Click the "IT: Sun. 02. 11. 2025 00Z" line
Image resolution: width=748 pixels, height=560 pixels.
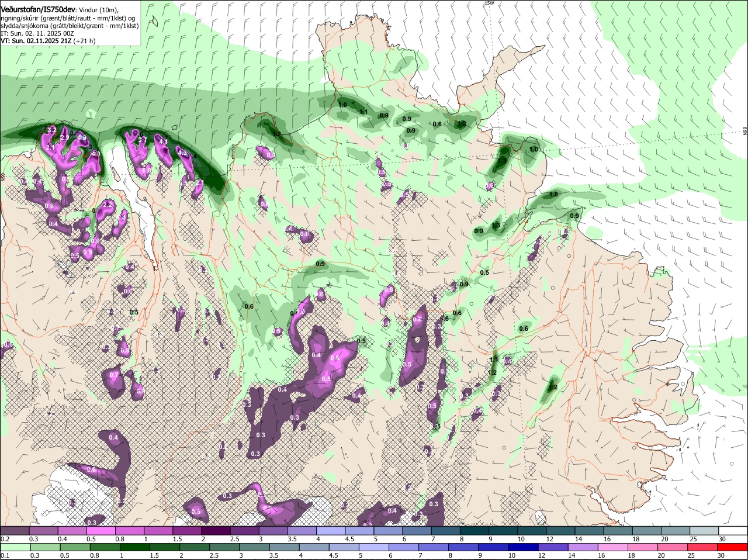pyautogui.click(x=37, y=33)
